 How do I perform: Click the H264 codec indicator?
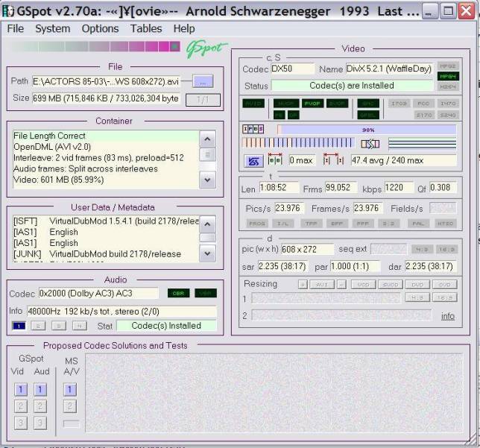point(448,86)
